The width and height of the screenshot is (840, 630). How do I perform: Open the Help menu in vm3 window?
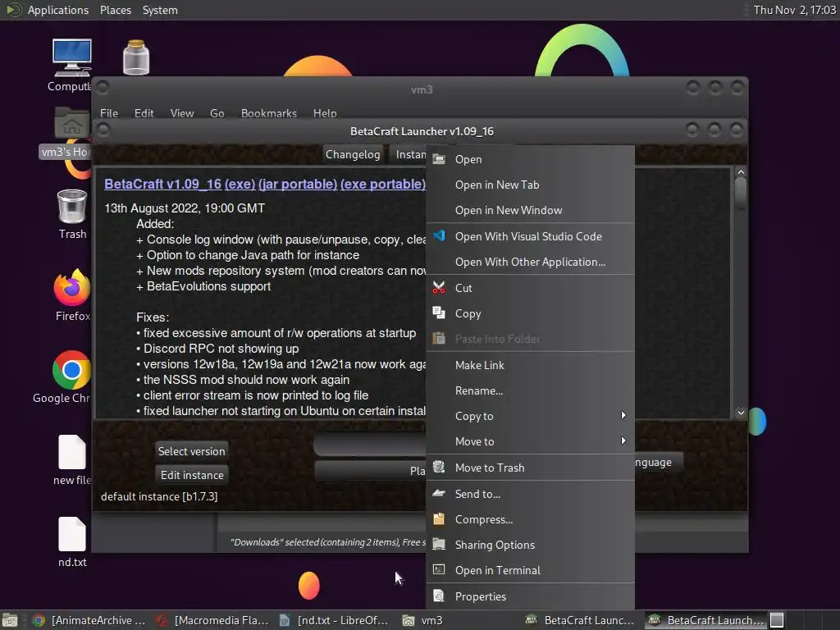click(x=325, y=113)
